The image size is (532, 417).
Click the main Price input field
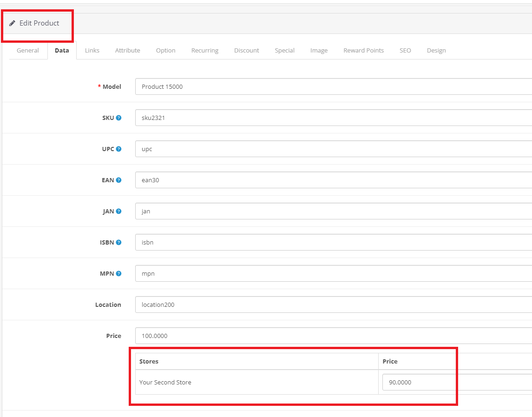click(x=333, y=336)
